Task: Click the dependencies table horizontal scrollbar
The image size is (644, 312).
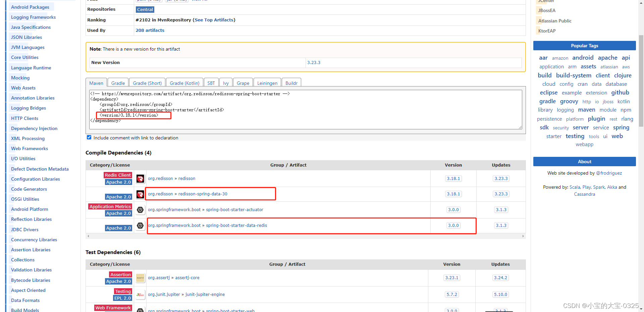Action: pos(306,236)
